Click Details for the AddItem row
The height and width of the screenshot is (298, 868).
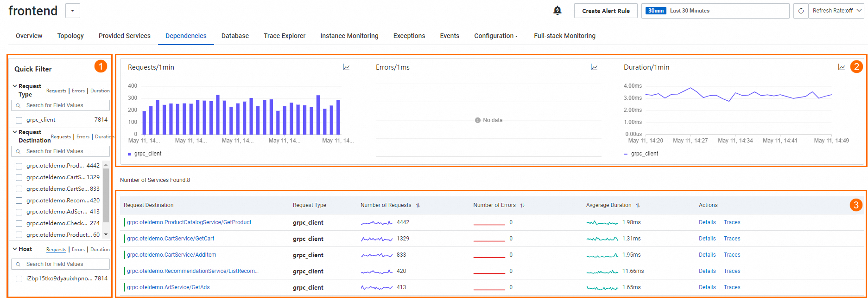[x=707, y=255]
